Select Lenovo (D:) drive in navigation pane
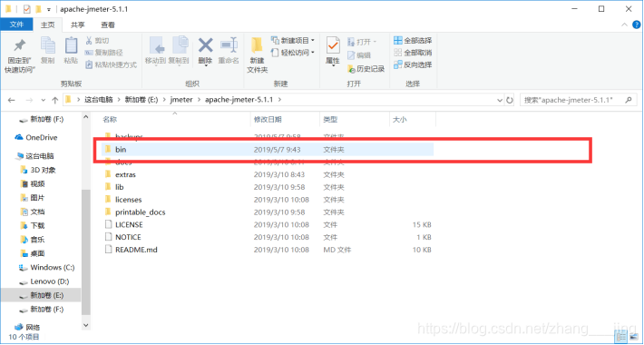 point(44,281)
